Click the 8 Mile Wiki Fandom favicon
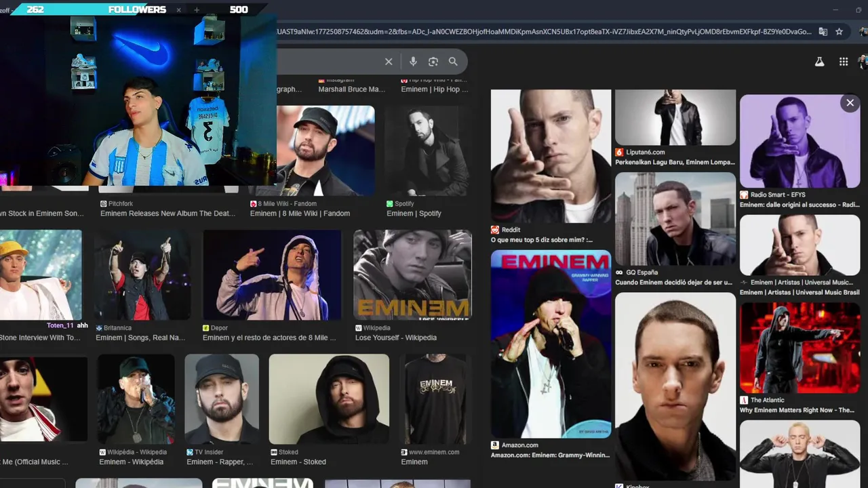The height and width of the screenshot is (488, 868). point(254,203)
